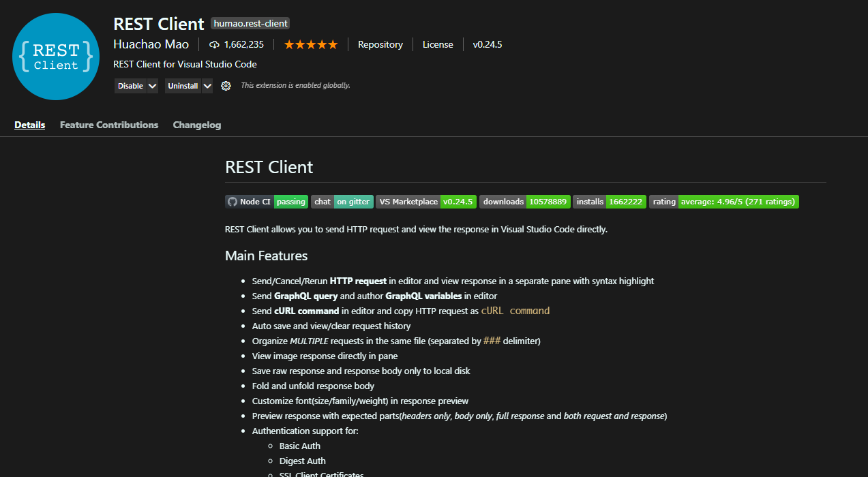
Task: Click the download cloud icon with install count
Action: click(236, 44)
